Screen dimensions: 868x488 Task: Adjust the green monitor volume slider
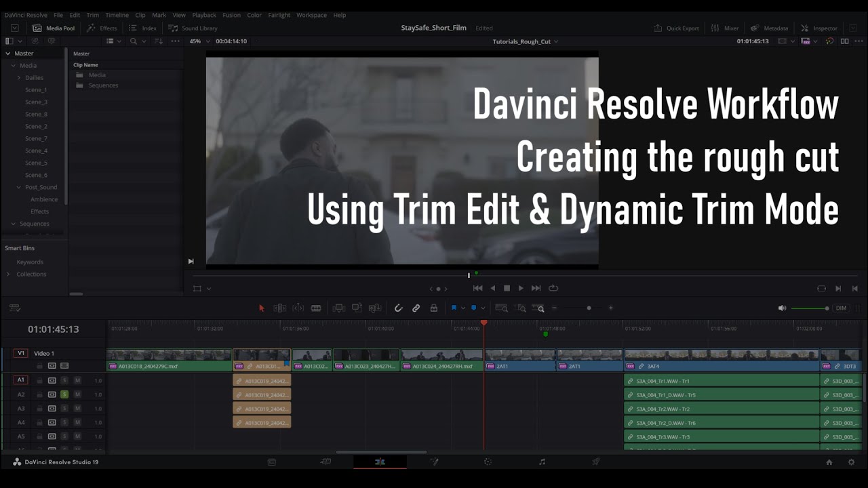(810, 308)
